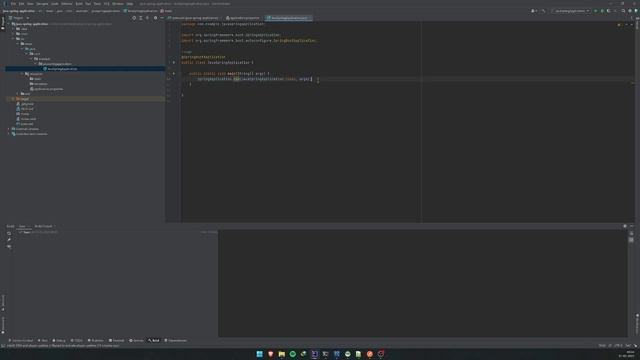Select templates folder in tree
The height and width of the screenshot is (360, 640).
[38, 84]
